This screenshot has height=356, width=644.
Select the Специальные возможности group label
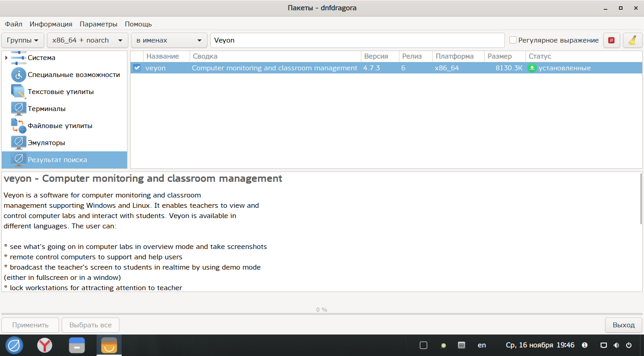[x=74, y=75]
